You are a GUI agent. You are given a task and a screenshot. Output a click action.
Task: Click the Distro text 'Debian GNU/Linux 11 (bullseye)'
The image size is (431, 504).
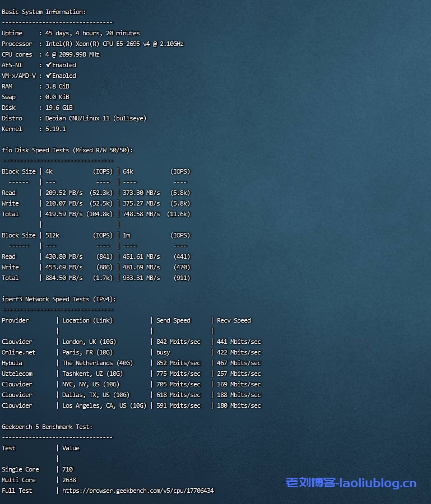[x=96, y=118]
